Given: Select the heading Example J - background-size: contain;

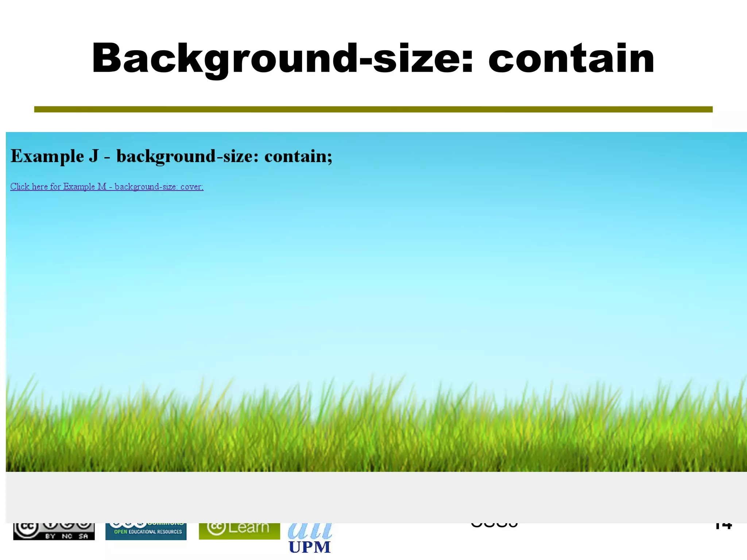Looking at the screenshot, I should point(171,156).
